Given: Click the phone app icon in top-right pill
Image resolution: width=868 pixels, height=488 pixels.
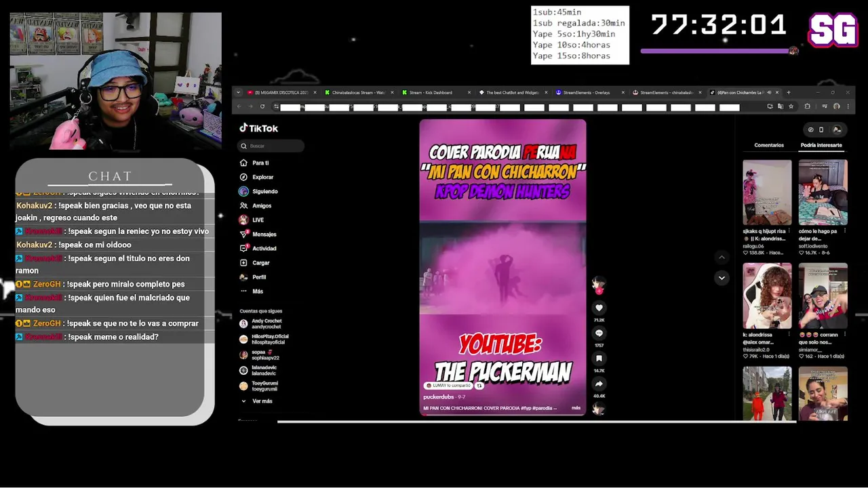Looking at the screenshot, I should point(821,129).
